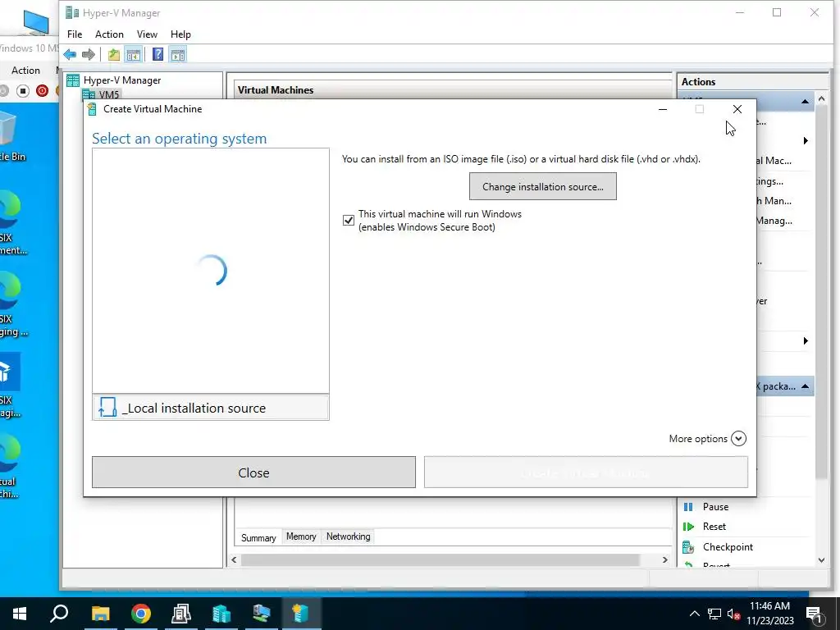The width and height of the screenshot is (840, 630).
Task: Open the Create Virtual Machine taskbar icon
Action: 300,614
